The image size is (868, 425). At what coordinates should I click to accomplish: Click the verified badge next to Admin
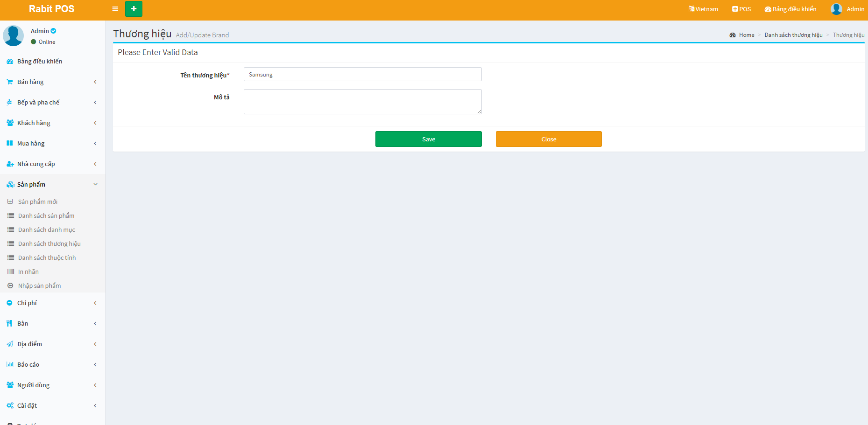point(54,31)
